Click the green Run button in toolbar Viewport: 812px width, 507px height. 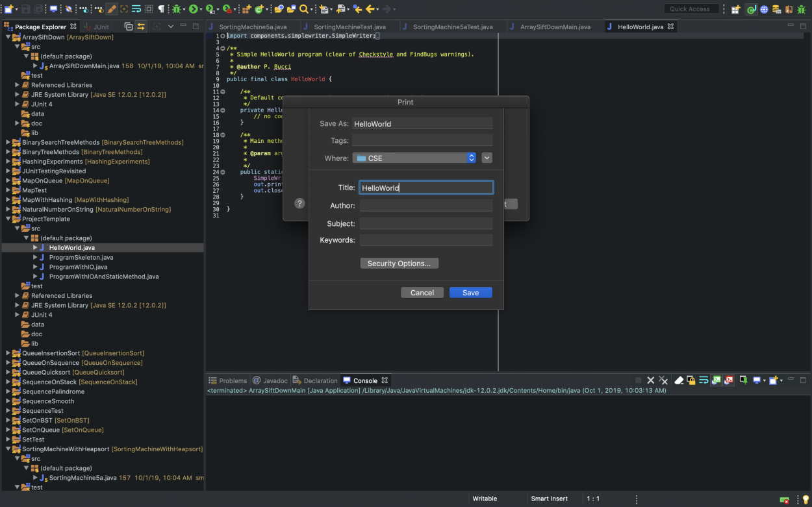[x=193, y=9]
